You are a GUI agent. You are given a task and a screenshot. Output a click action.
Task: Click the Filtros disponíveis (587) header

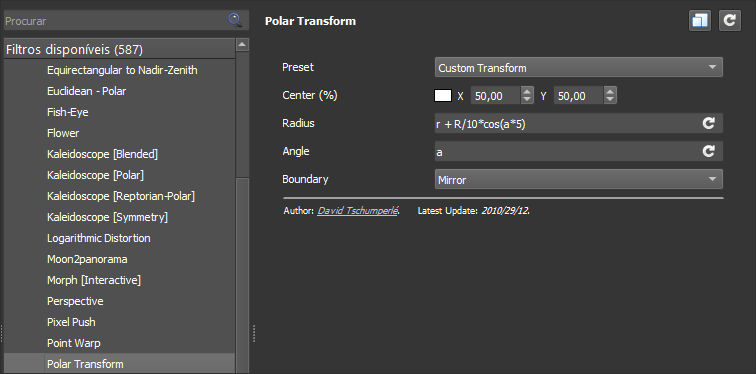[x=120, y=49]
